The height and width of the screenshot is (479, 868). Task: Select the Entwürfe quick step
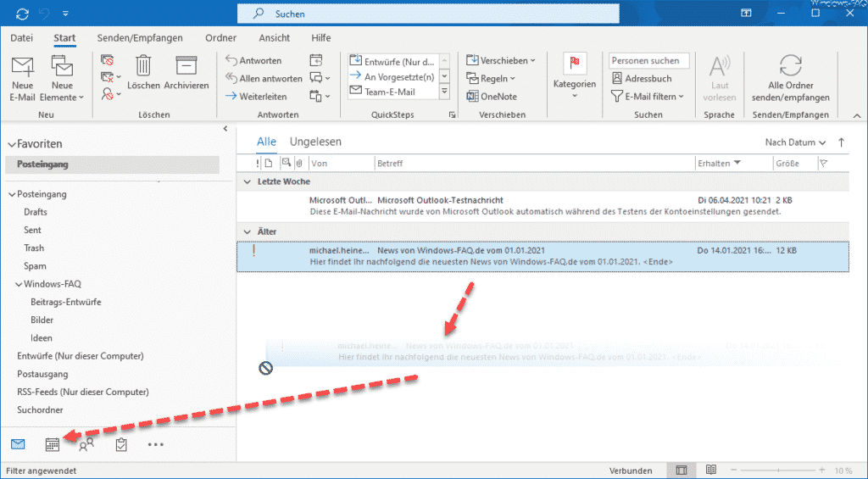click(392, 62)
